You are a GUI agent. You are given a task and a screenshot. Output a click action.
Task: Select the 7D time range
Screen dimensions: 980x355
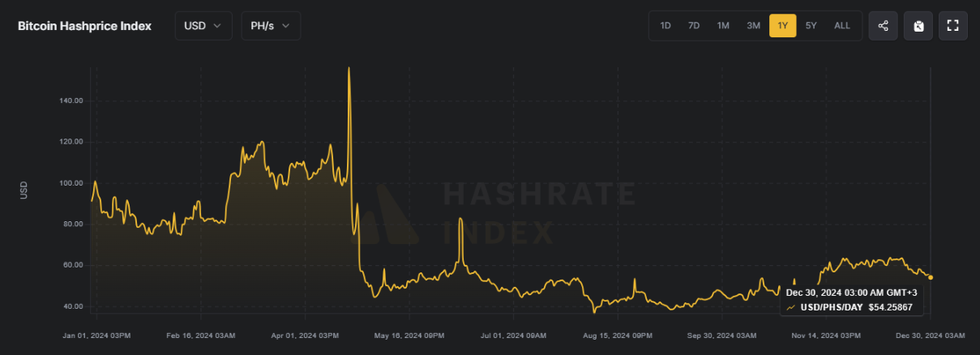pyautogui.click(x=694, y=26)
